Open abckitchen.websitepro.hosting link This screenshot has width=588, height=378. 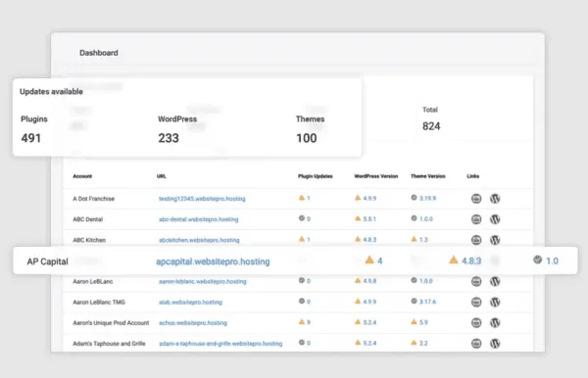pyautogui.click(x=199, y=240)
